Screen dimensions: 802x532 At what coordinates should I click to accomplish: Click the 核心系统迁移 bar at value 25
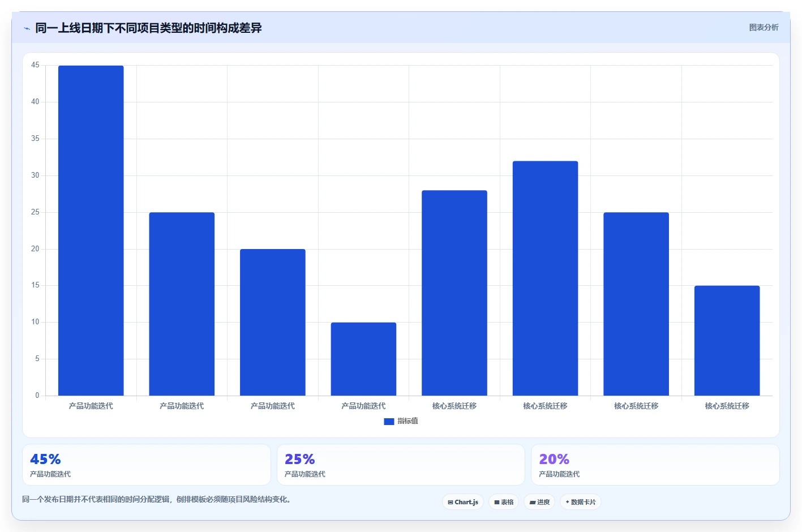pos(636,304)
